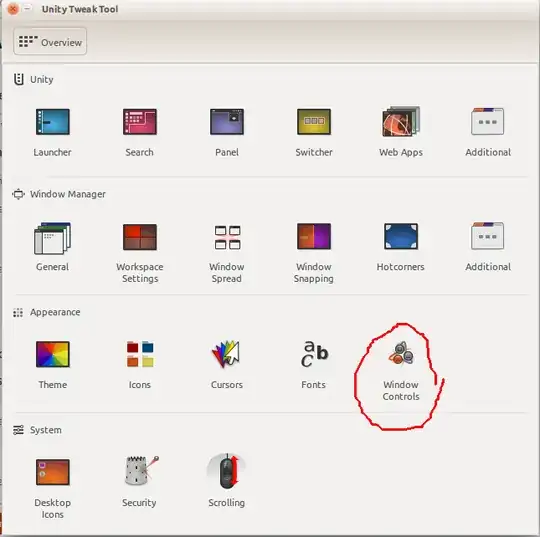Viewport: 540px width, 537px height.
Task: Open the Hotcorners icon
Action: [401, 236]
